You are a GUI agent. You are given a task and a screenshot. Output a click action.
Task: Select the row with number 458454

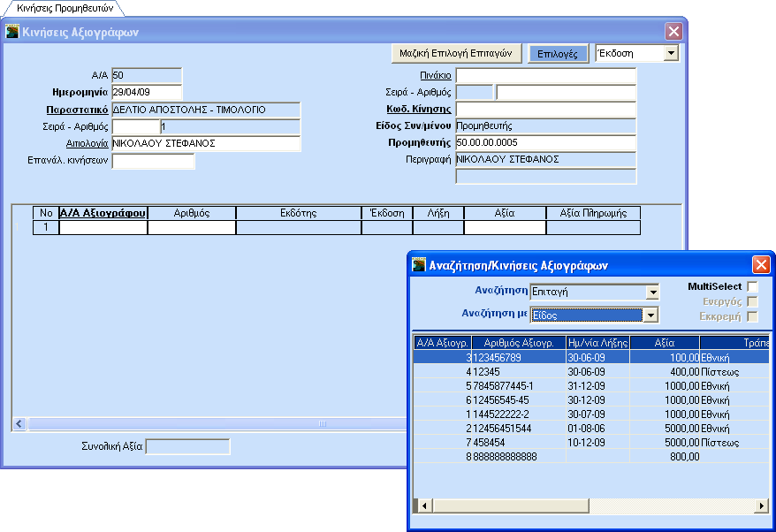[x=591, y=443]
